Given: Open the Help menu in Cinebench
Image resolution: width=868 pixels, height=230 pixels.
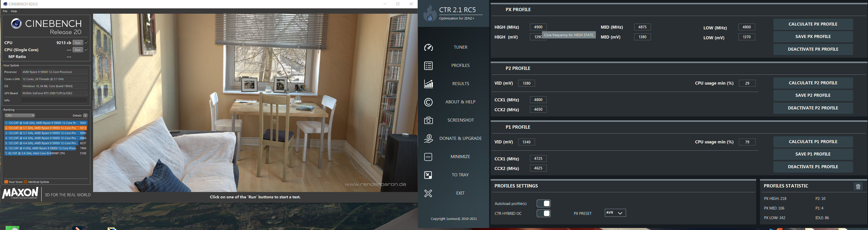Looking at the screenshot, I should coord(14,11).
